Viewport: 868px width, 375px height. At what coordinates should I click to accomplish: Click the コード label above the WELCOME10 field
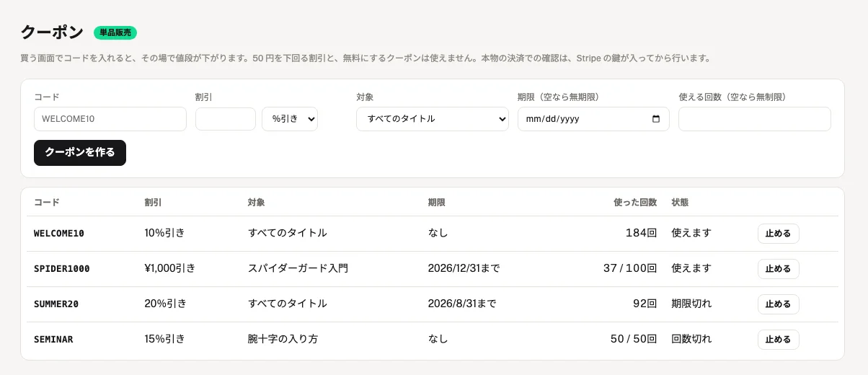pyautogui.click(x=47, y=97)
